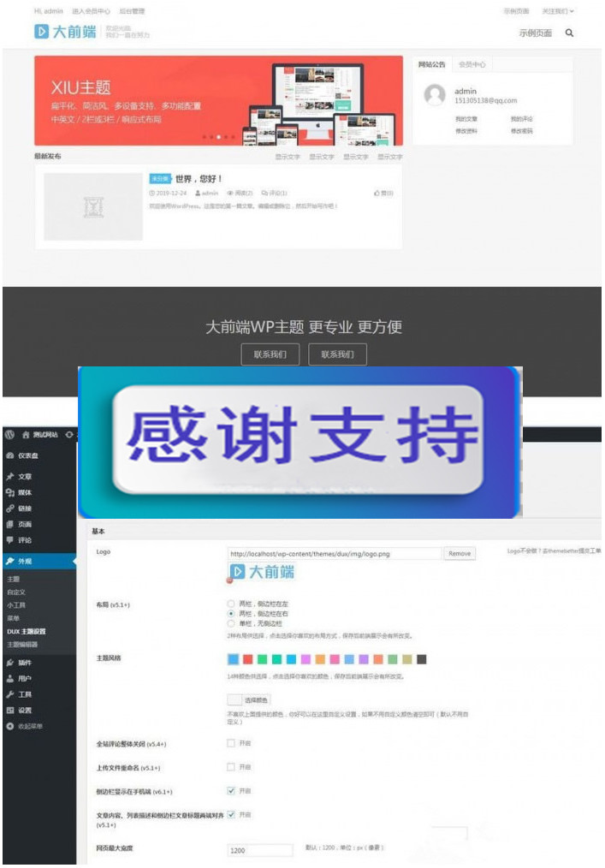Screen dimensions: 605x868
Task: Focus the 网页最大宽度 1200 input field
Action: point(260,850)
